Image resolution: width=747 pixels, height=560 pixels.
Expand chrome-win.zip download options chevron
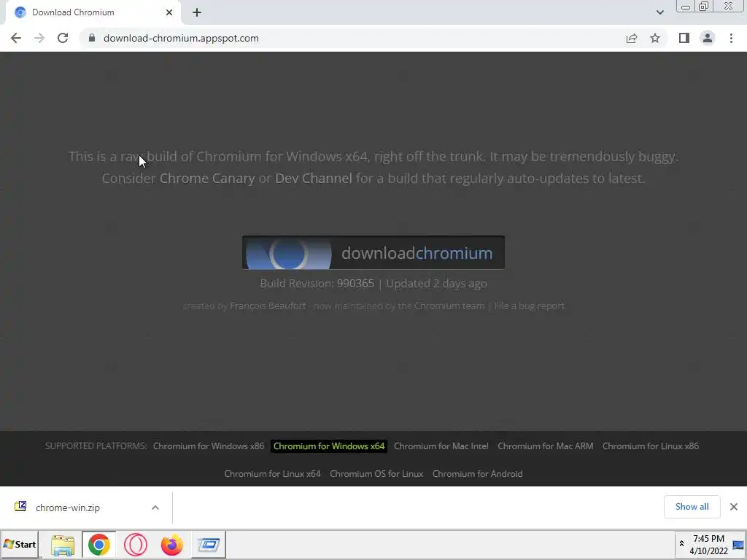155,507
